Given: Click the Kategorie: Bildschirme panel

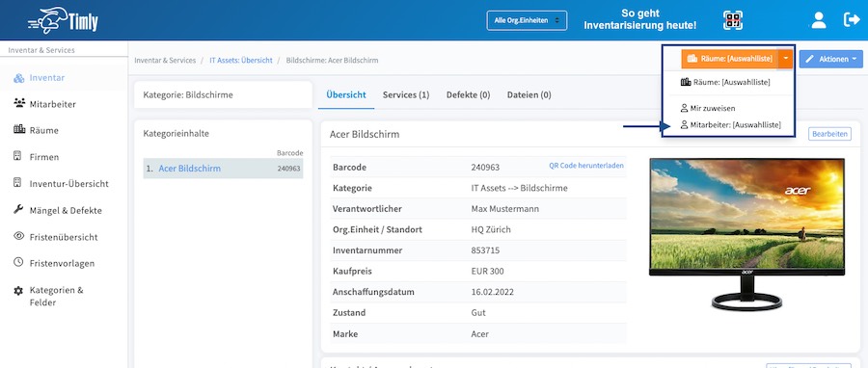Looking at the screenshot, I should 223,95.
